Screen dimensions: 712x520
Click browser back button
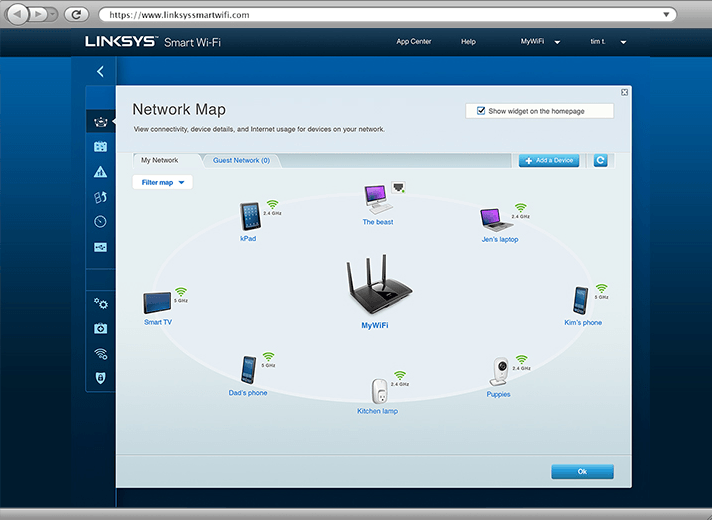click(17, 15)
